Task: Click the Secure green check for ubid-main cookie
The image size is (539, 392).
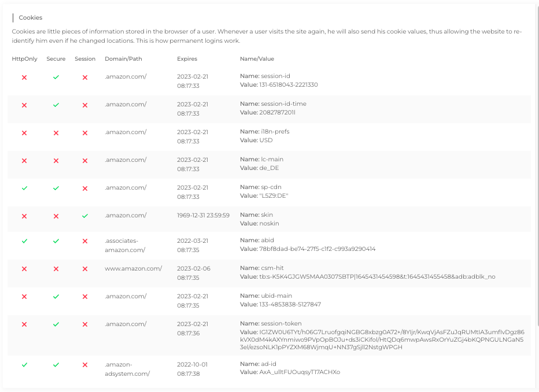Action: point(56,297)
